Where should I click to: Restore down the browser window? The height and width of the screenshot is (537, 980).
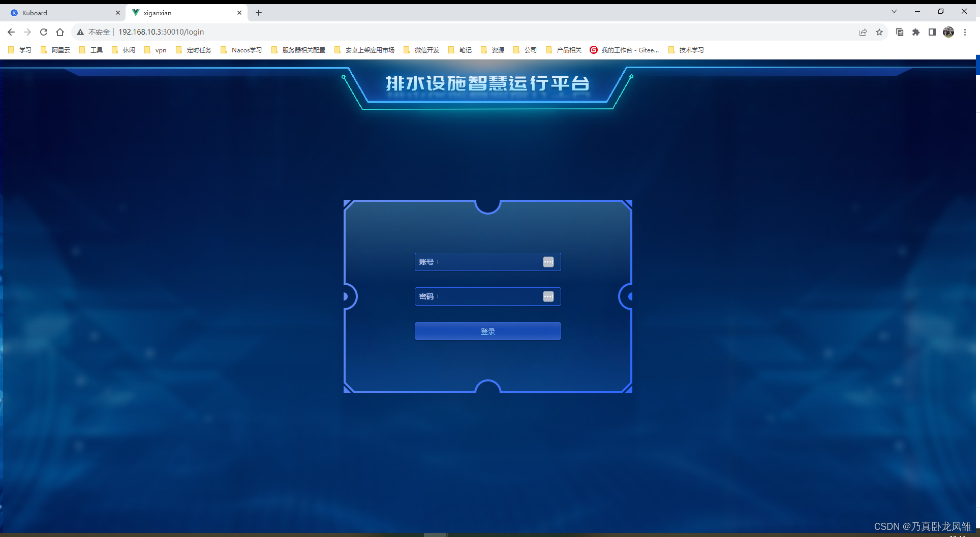pos(941,11)
